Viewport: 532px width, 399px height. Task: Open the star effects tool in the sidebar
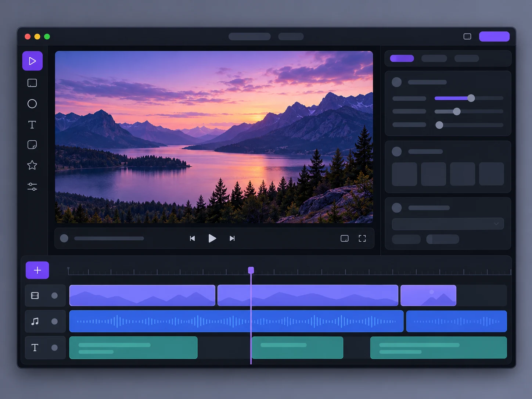point(32,165)
